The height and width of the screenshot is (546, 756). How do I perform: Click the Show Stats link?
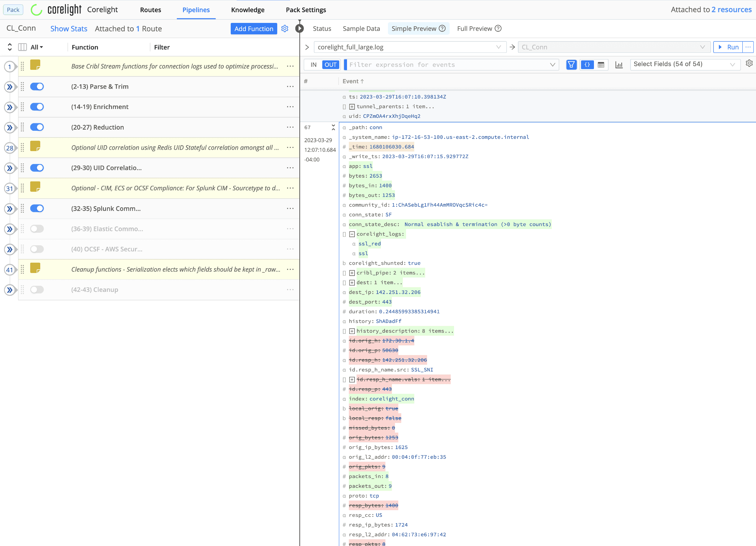point(69,28)
